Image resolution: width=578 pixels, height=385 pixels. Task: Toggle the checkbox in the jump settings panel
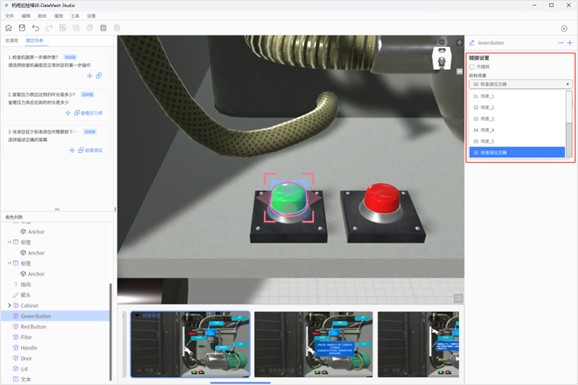pos(472,67)
